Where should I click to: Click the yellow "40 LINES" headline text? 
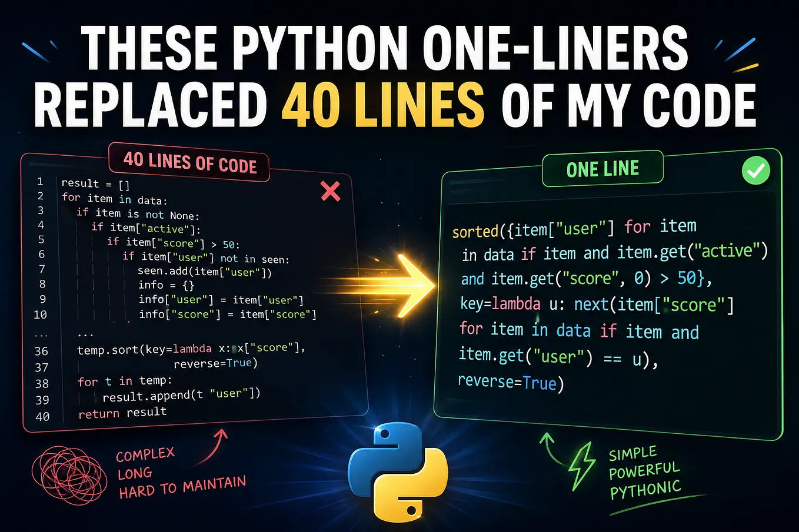(x=383, y=105)
